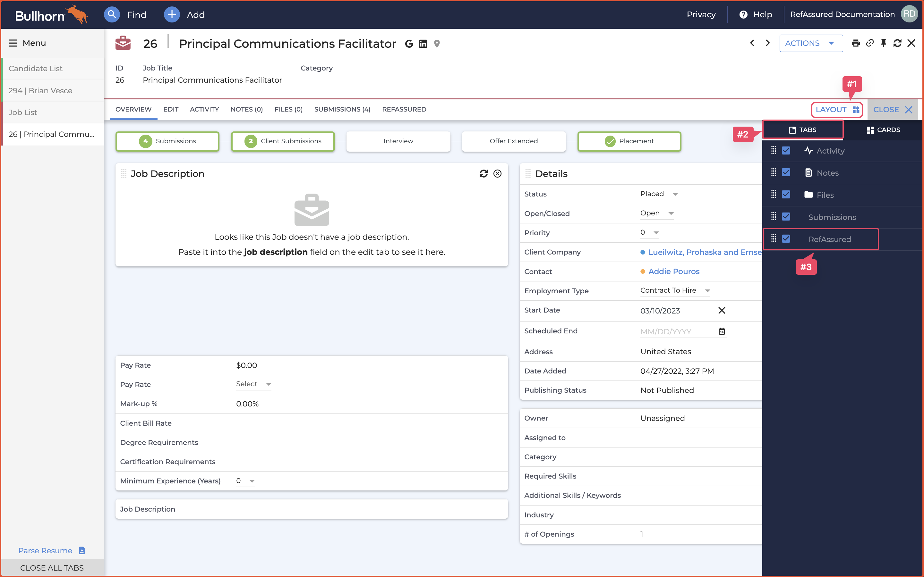Uncheck the RefAssured tab visibility checkbox
The image size is (924, 577).
pyautogui.click(x=785, y=238)
